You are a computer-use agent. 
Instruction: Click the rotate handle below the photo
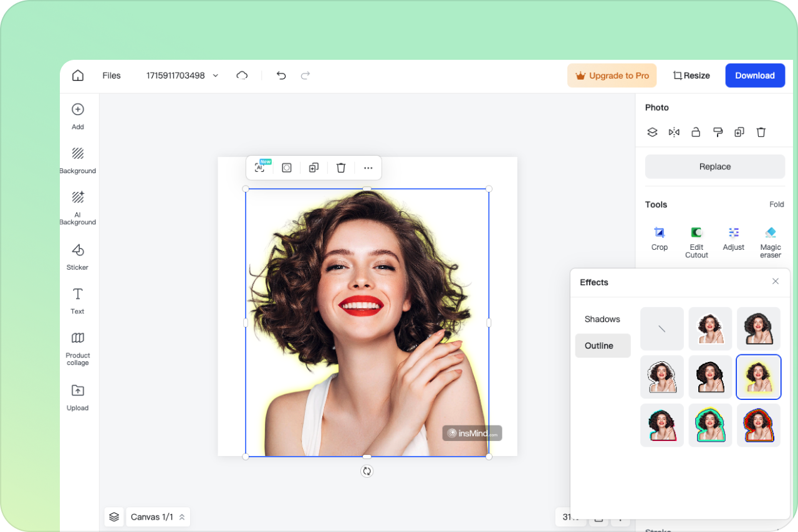(x=367, y=472)
